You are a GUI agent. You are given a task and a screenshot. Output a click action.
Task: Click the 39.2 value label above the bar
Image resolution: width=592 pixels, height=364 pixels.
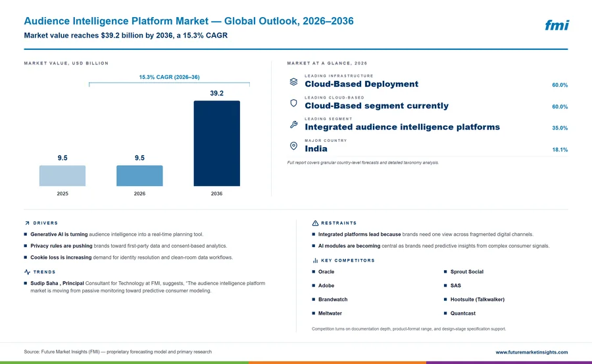(216, 93)
